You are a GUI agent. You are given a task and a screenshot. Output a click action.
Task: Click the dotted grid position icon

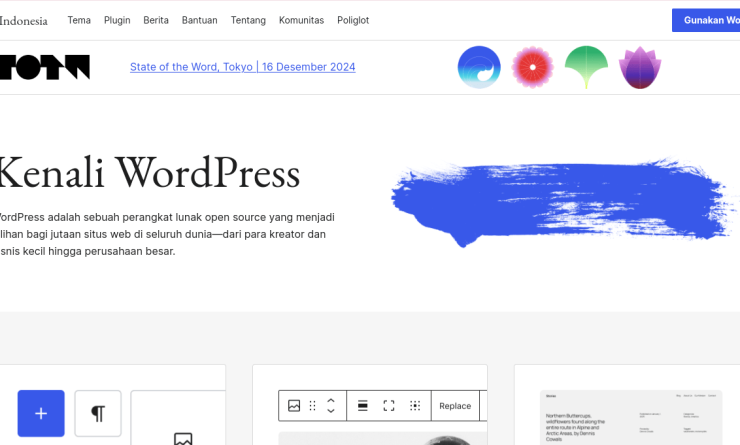(415, 406)
